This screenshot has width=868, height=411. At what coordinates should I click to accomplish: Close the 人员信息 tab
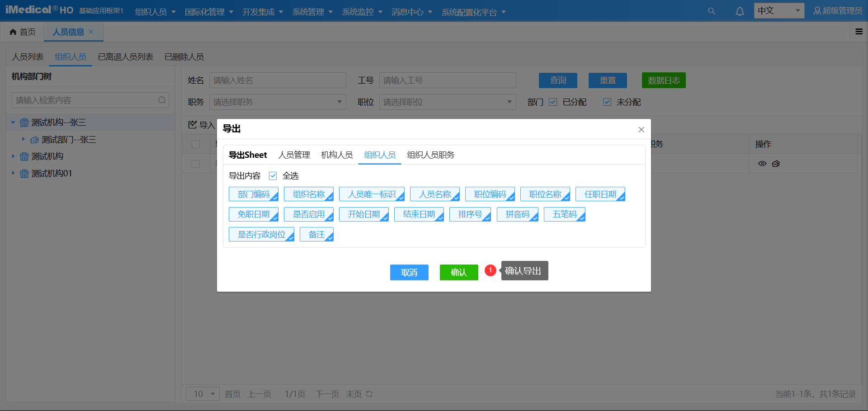(x=91, y=32)
